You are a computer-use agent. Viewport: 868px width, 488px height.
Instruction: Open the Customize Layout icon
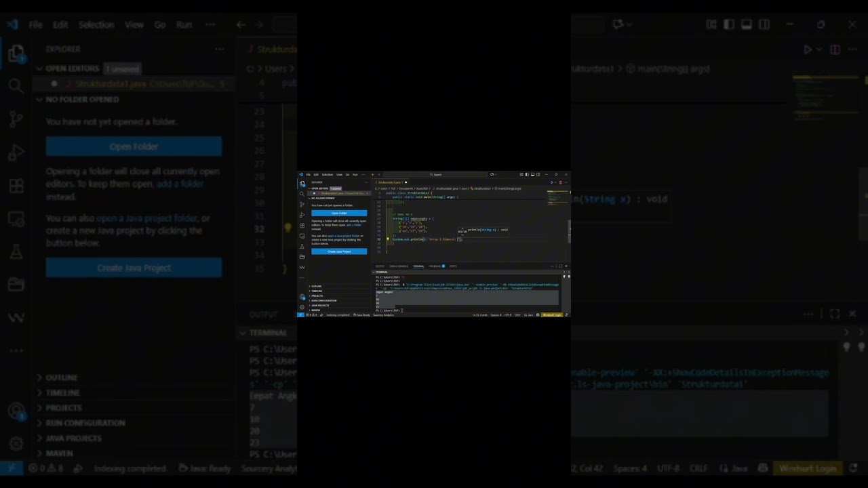(x=521, y=175)
